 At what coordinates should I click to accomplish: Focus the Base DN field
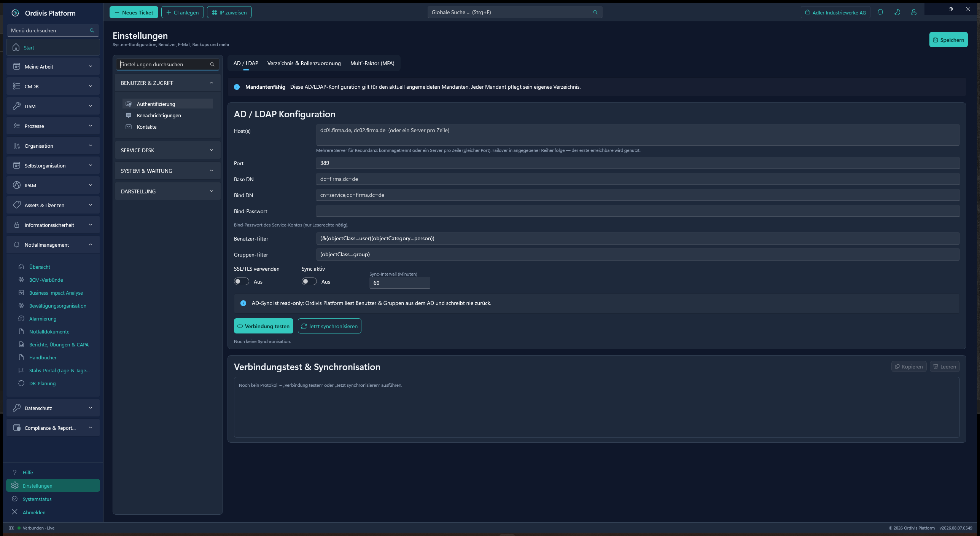click(638, 179)
